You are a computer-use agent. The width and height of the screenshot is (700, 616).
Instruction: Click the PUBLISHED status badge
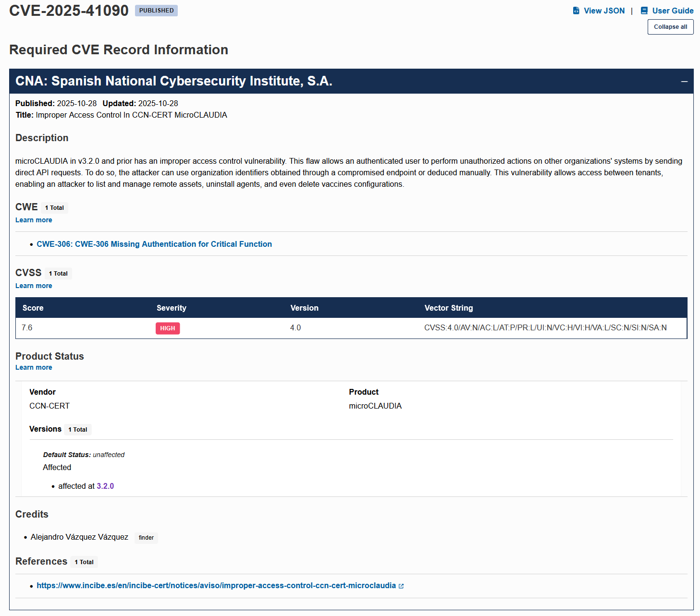point(157,11)
